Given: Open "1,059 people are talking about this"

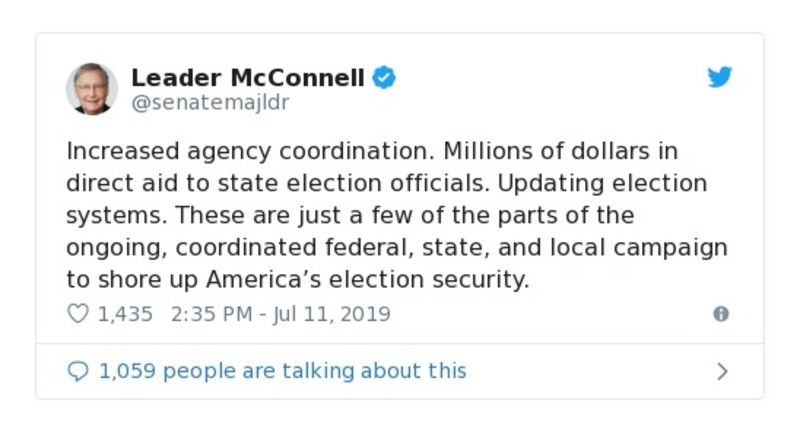Looking at the screenshot, I should pos(282,371).
